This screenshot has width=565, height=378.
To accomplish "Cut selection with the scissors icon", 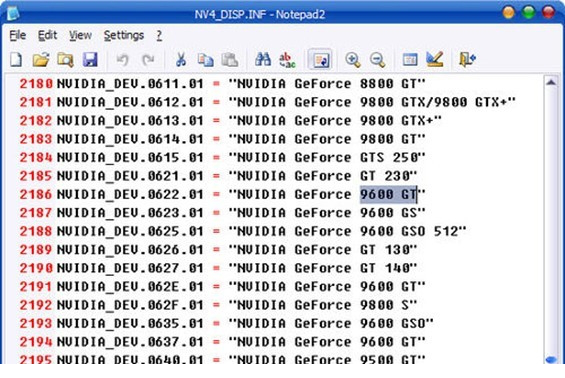I will tap(181, 59).
